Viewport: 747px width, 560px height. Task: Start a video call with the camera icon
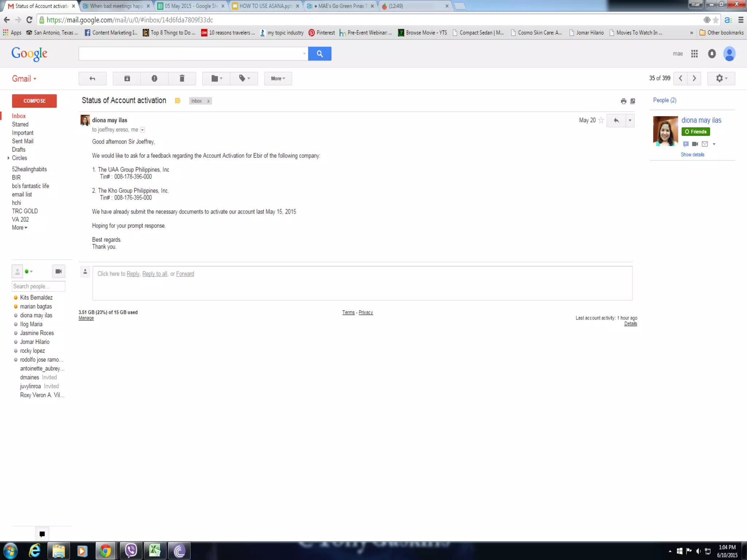tap(58, 271)
